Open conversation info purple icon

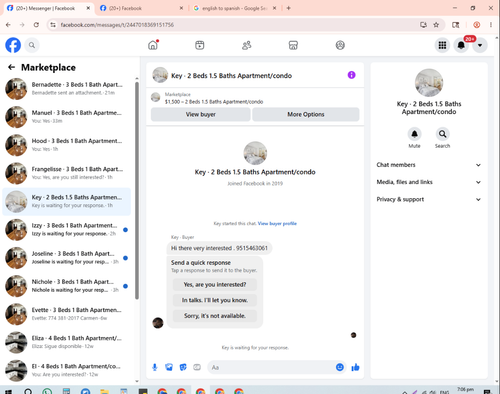tap(351, 75)
